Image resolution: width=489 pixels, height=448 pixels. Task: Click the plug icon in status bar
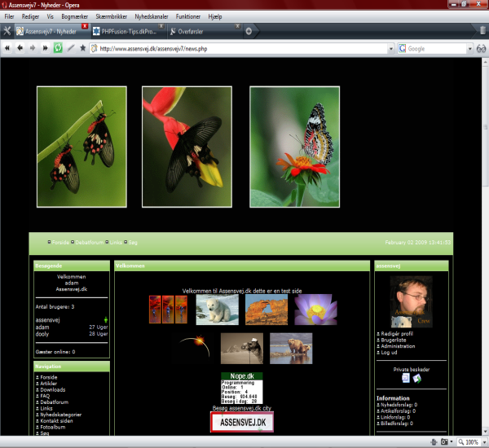(434, 441)
